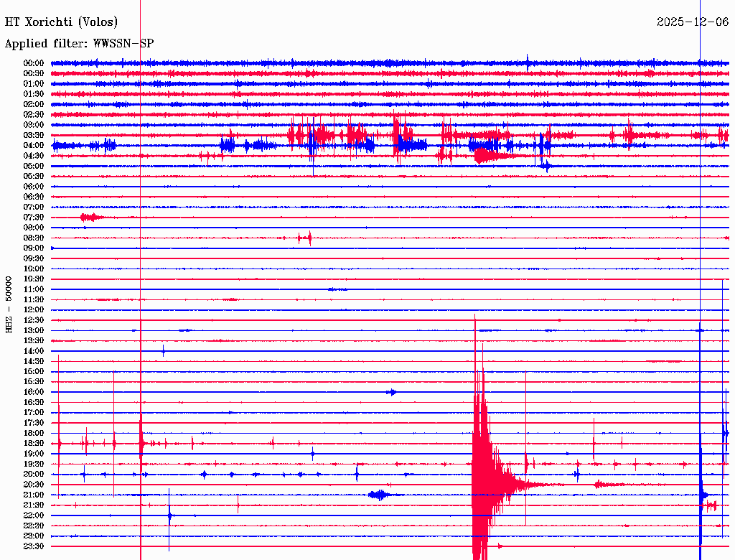Click the date label 2025-12-06
Image resolution: width=735 pixels, height=560 pixels.
click(693, 22)
